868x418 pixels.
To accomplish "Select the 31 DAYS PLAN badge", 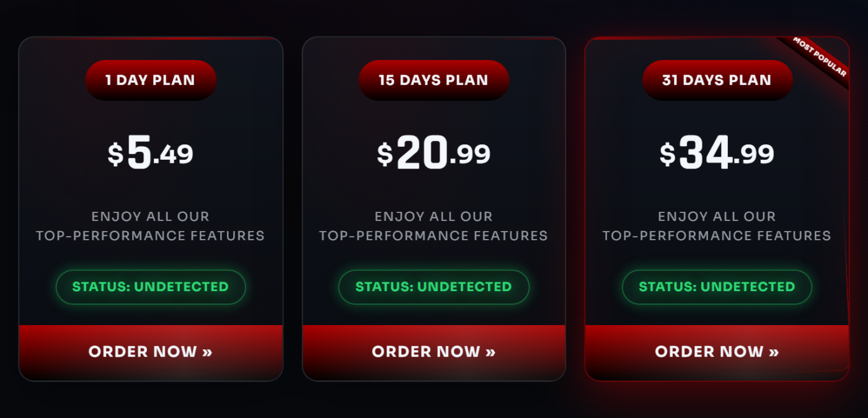I will coord(717,80).
